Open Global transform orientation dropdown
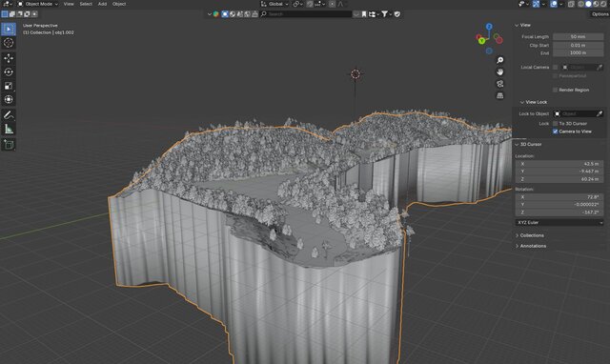The height and width of the screenshot is (364, 610). click(275, 4)
